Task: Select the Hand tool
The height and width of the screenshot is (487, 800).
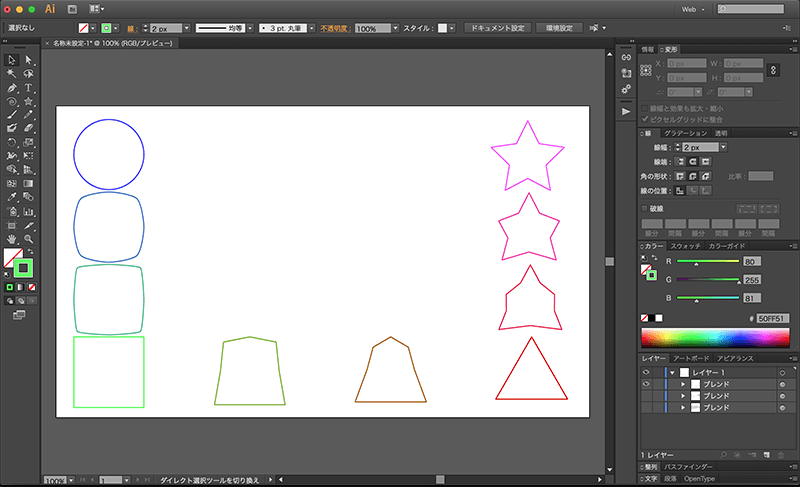Action: click(11, 239)
